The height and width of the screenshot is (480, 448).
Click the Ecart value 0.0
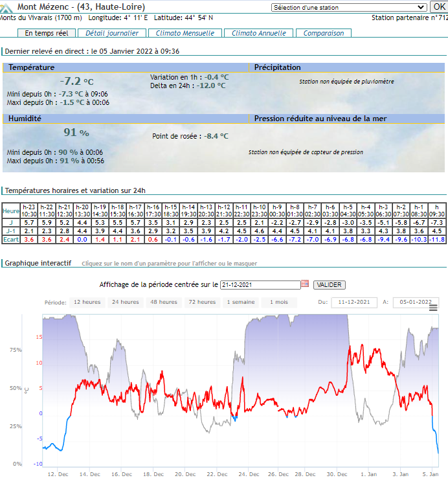(82, 240)
